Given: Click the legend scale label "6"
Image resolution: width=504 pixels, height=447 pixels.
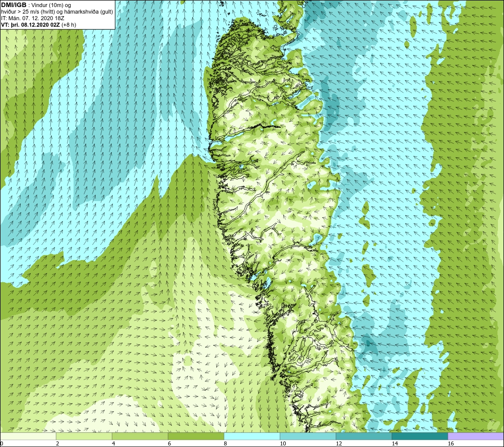Looking at the screenshot, I should click(169, 444).
